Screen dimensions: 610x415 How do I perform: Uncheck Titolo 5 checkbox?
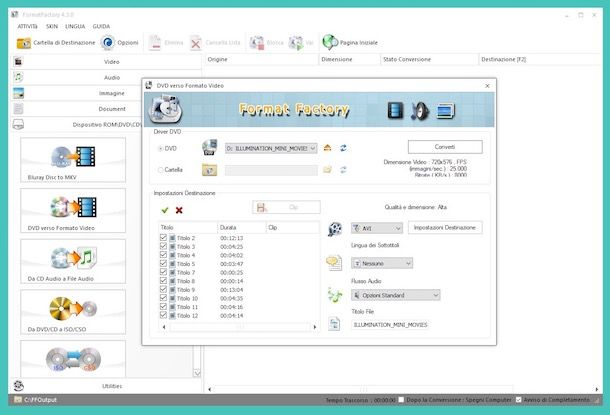tap(163, 263)
